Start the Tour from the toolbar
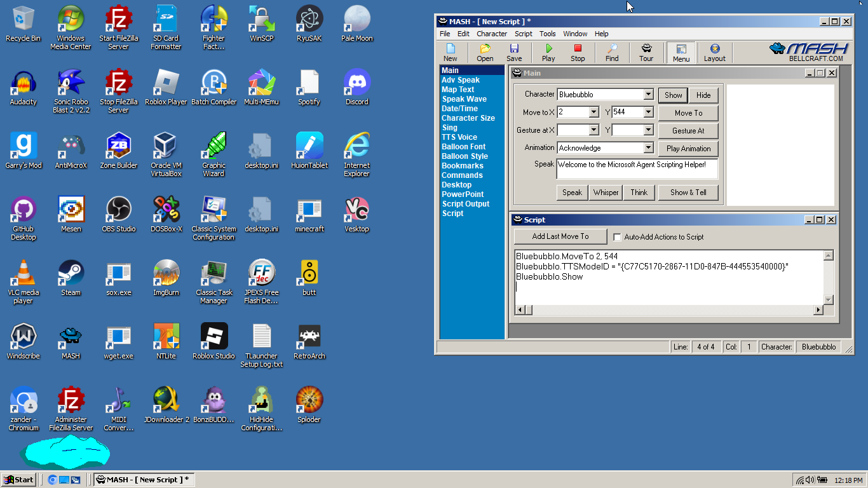Image resolution: width=868 pixels, height=488 pixels. (646, 52)
